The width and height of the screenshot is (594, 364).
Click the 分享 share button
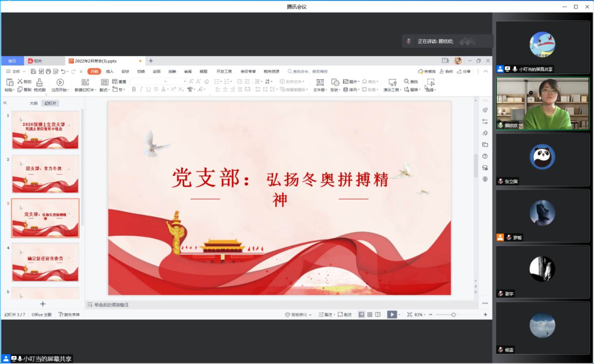(x=464, y=71)
